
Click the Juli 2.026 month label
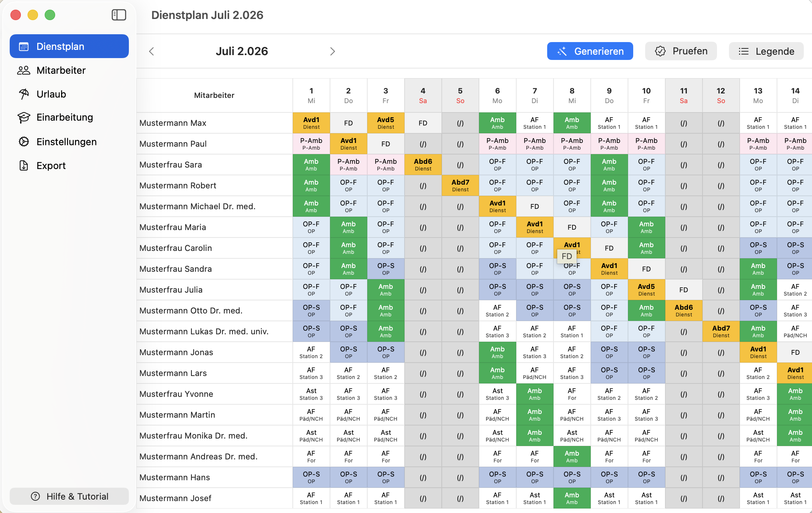[x=242, y=51]
